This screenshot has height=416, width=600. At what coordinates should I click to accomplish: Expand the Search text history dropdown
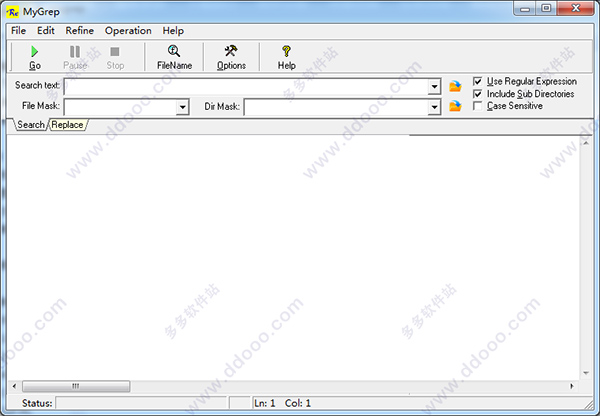click(x=434, y=86)
